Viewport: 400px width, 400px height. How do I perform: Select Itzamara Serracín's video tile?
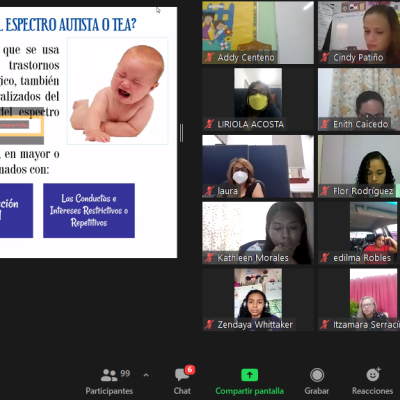click(x=359, y=300)
